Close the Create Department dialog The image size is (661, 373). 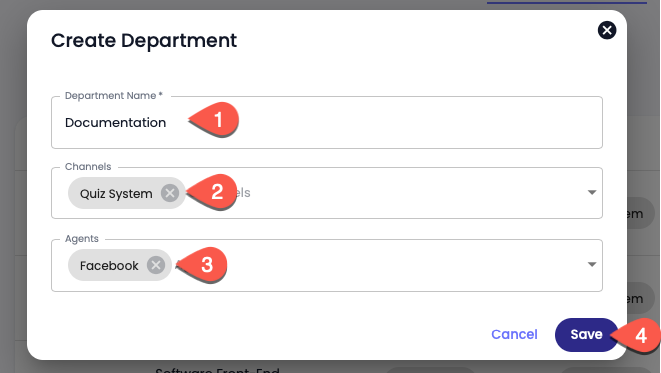click(x=607, y=30)
